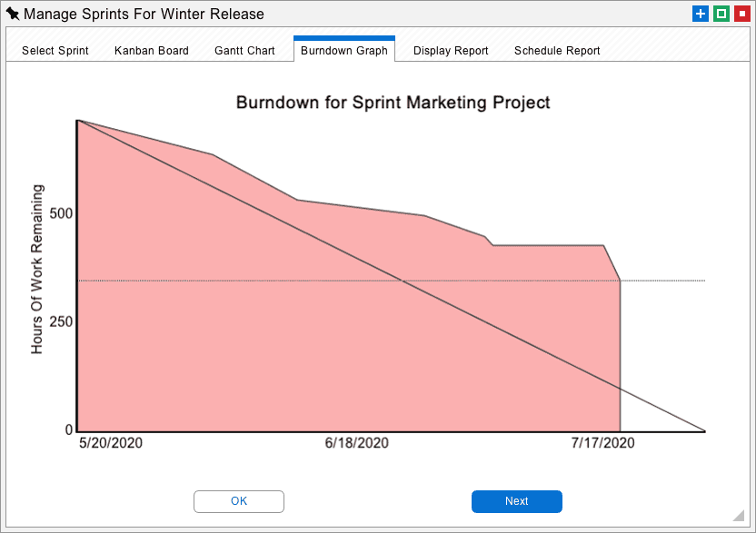Click the blue plus window button
This screenshot has height=533, width=756.
click(x=700, y=14)
